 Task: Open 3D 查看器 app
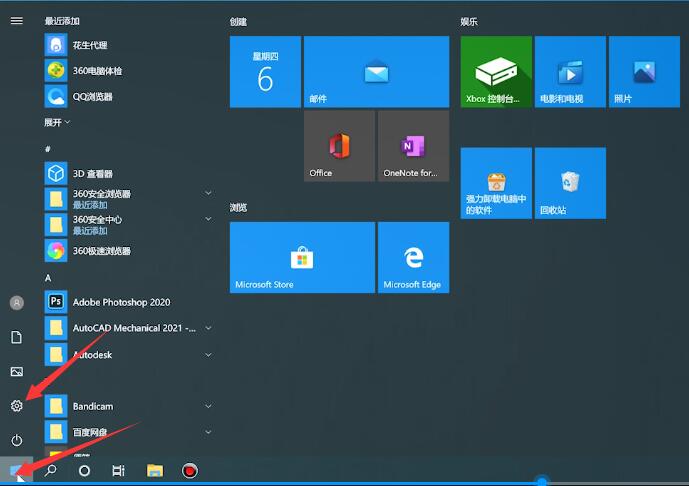point(128,174)
